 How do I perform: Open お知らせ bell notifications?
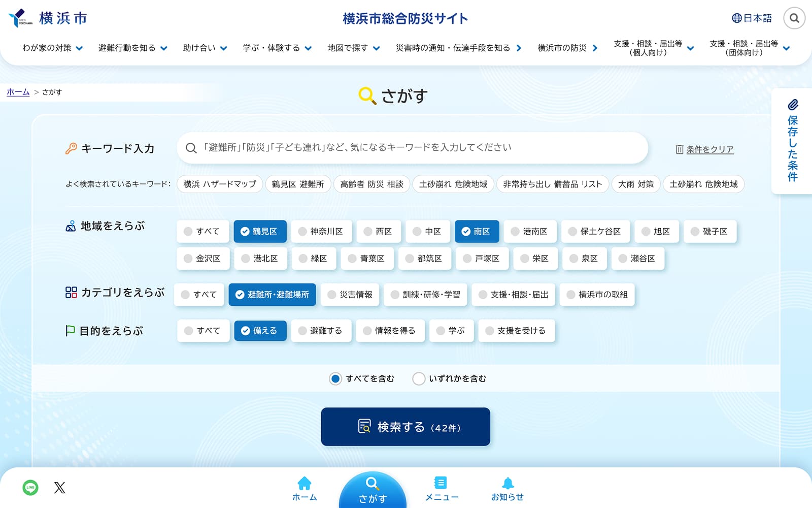click(507, 489)
